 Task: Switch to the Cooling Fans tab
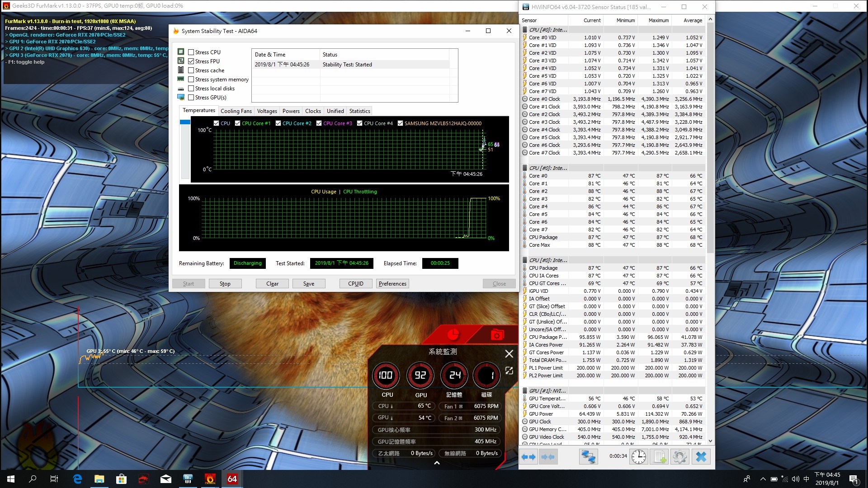pos(236,111)
